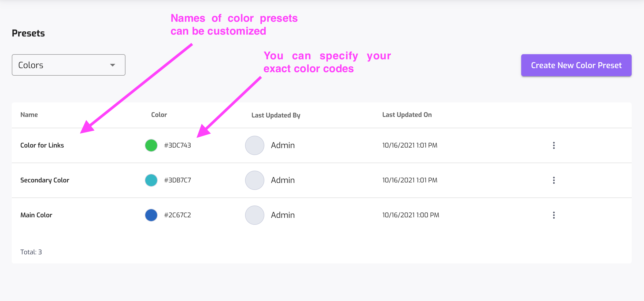Viewport: 644px width, 301px height.
Task: Select the Main Color preset name
Action: click(36, 215)
